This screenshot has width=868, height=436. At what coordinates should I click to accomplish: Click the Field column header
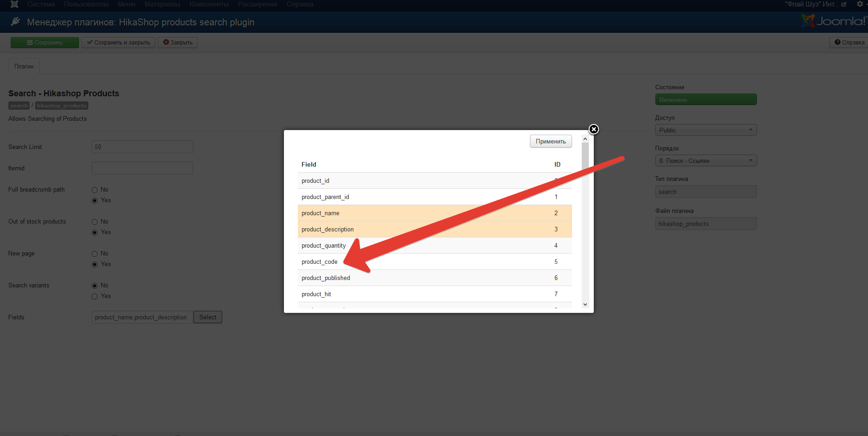click(309, 164)
